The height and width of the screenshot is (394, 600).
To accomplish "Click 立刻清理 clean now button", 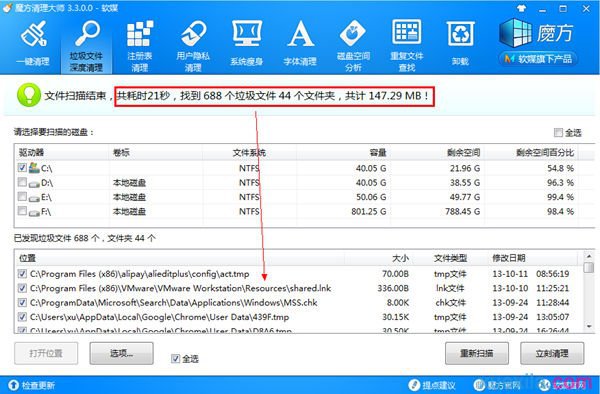I will [552, 353].
